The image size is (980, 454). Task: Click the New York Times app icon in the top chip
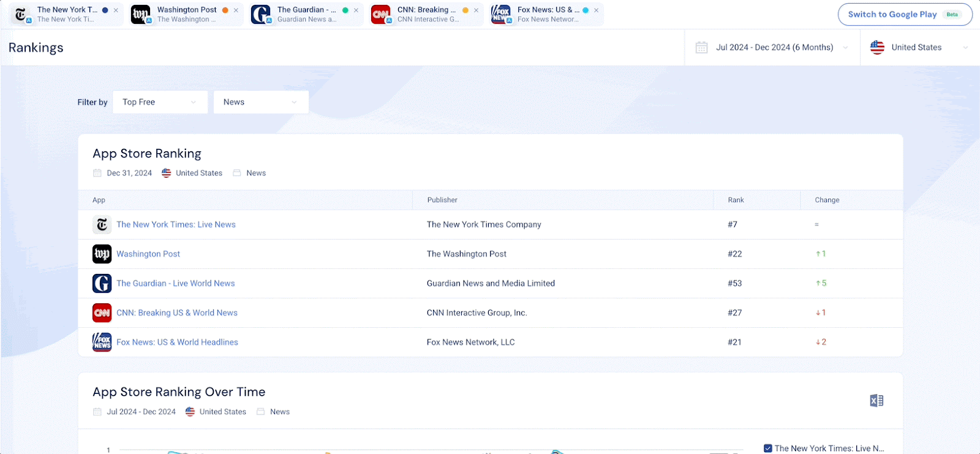(21, 15)
